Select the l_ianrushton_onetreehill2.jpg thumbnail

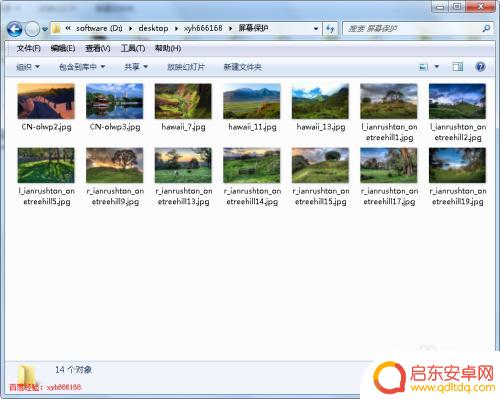click(x=457, y=101)
